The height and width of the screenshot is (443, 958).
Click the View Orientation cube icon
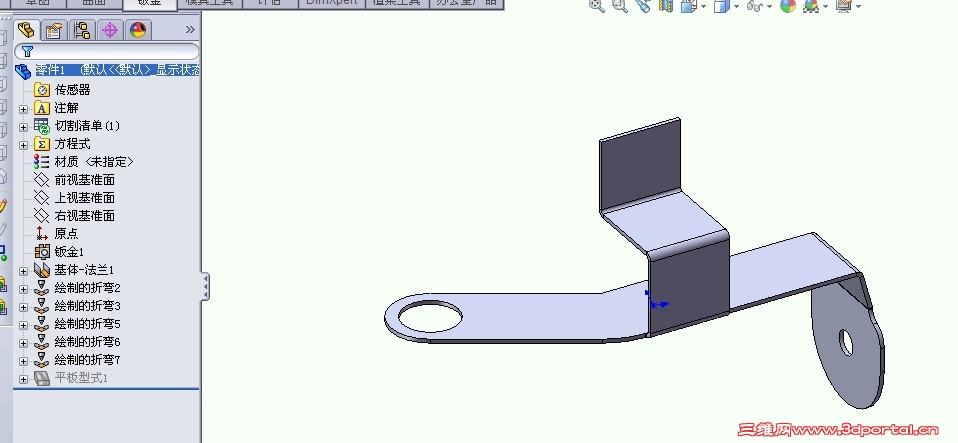pyautogui.click(x=689, y=6)
